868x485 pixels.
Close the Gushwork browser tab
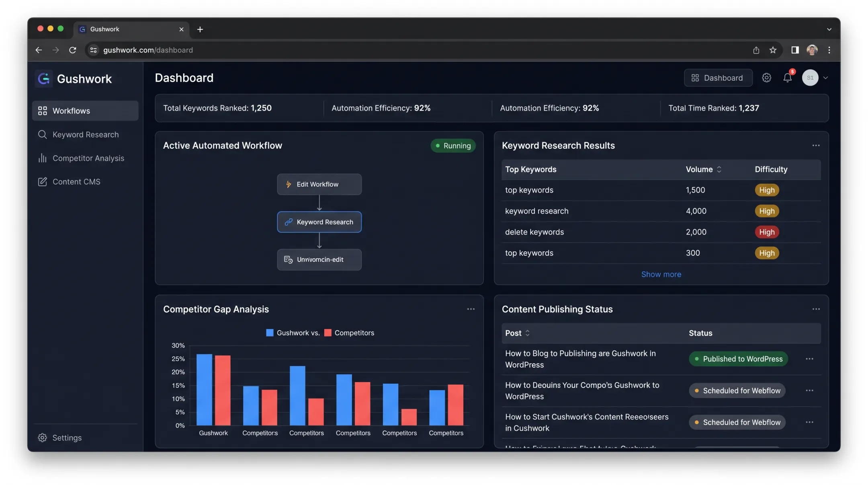[x=181, y=29]
